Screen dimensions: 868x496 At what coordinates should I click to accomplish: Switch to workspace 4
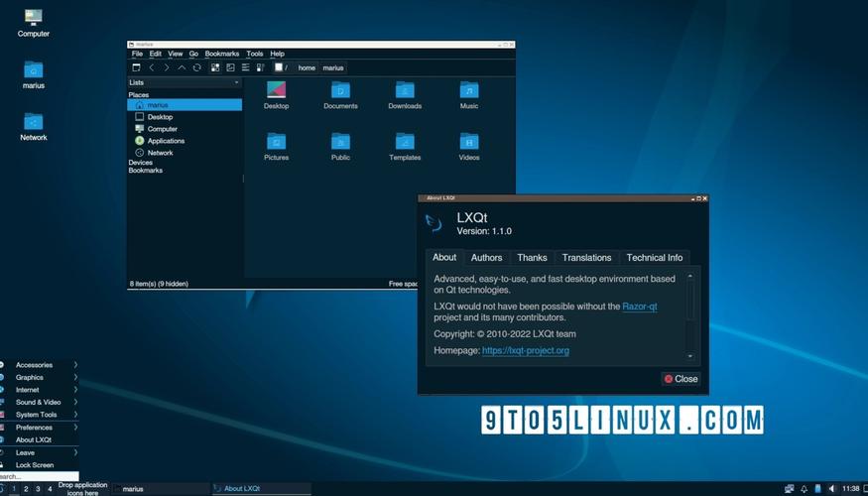[50, 489]
